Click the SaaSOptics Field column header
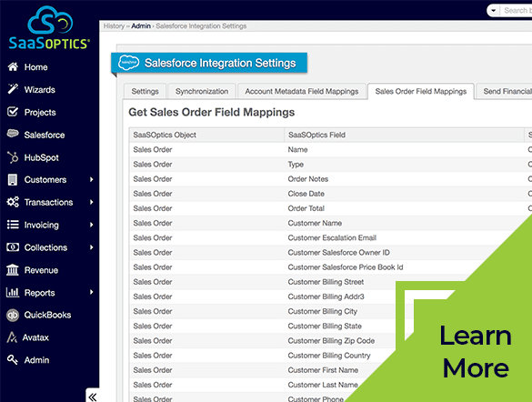Image resolution: width=532 pixels, height=402 pixels. click(404, 135)
